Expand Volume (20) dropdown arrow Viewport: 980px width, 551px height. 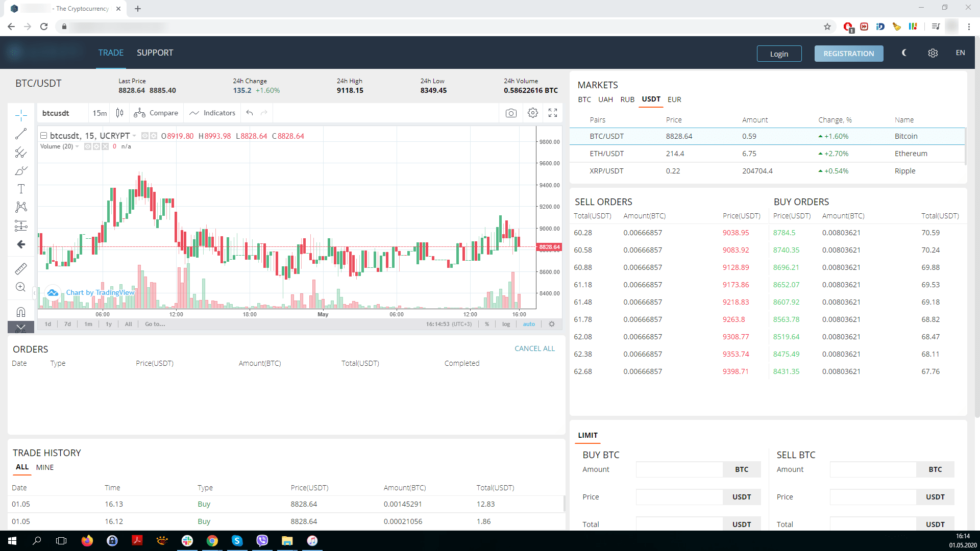coord(77,146)
